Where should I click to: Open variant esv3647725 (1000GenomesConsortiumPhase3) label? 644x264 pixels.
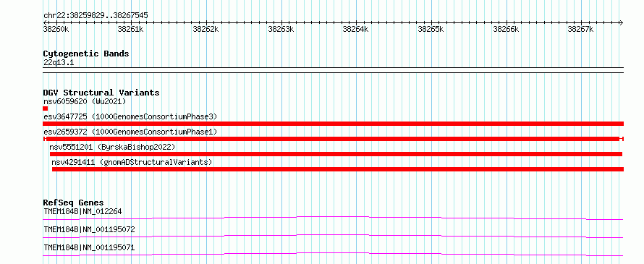pyautogui.click(x=130, y=116)
